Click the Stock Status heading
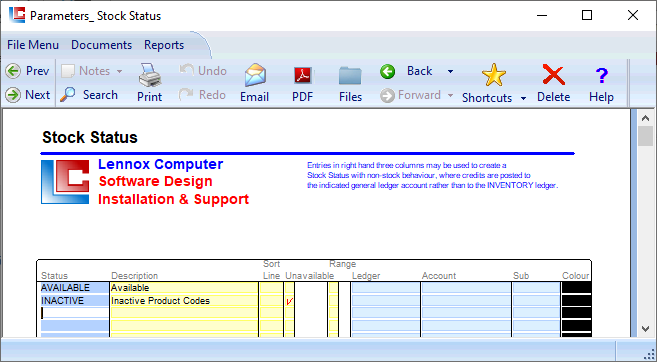 tap(90, 137)
